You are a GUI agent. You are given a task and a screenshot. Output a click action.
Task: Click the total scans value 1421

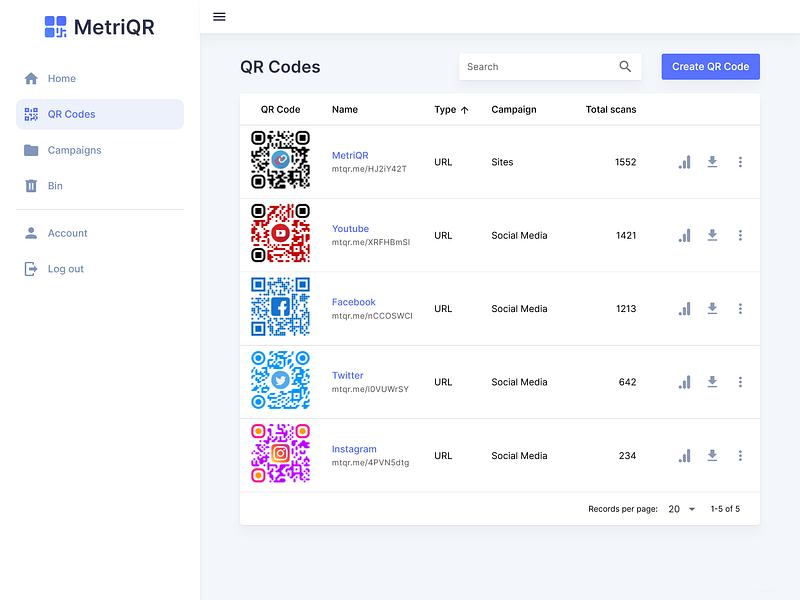tap(626, 236)
